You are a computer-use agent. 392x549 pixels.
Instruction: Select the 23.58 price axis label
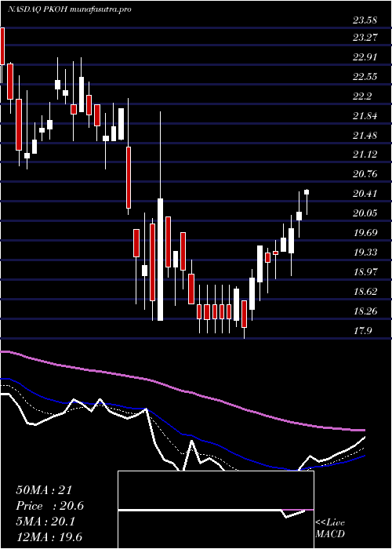(365, 20)
